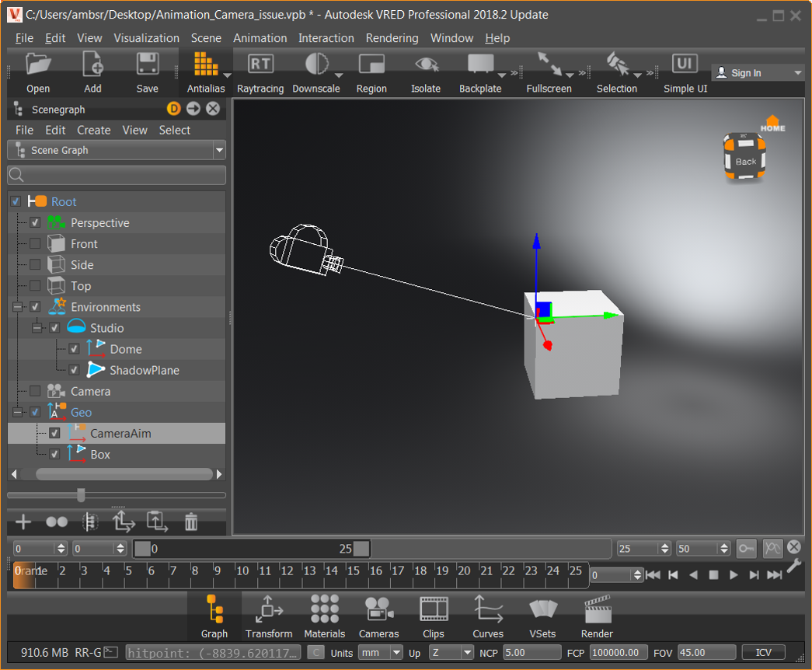The height and width of the screenshot is (670, 812).
Task: Open the Transform module icon
Action: click(269, 609)
